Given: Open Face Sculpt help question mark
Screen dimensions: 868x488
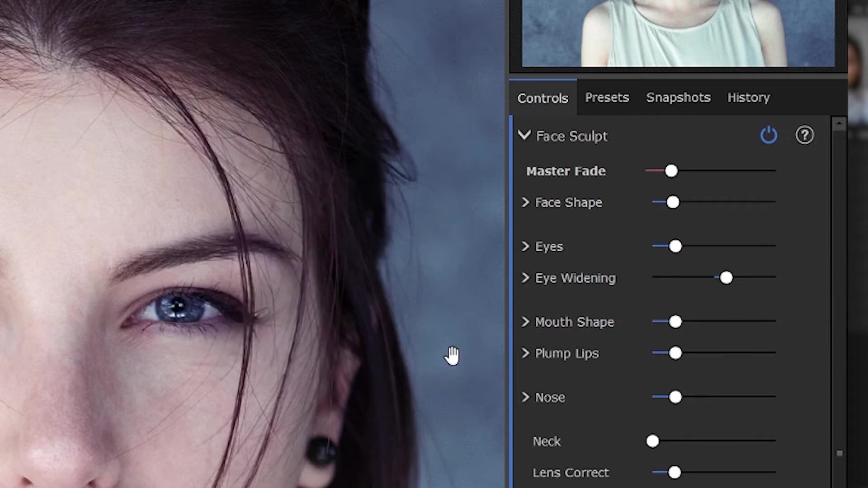Looking at the screenshot, I should (804, 135).
